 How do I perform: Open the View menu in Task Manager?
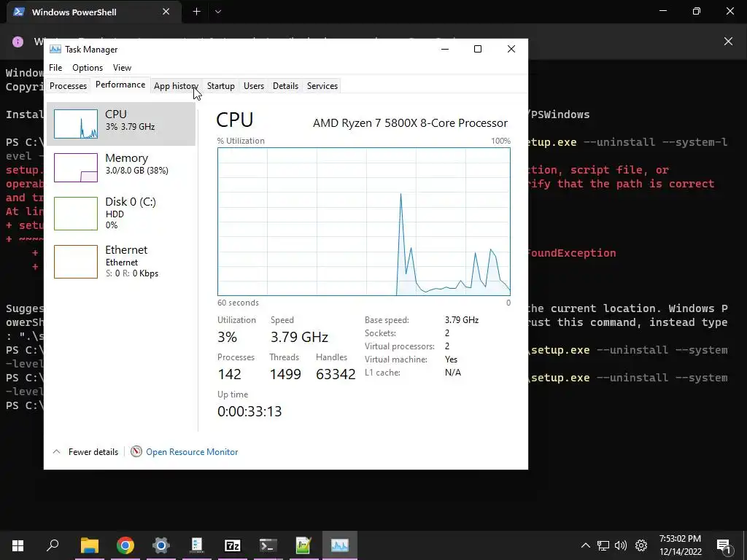click(x=122, y=68)
